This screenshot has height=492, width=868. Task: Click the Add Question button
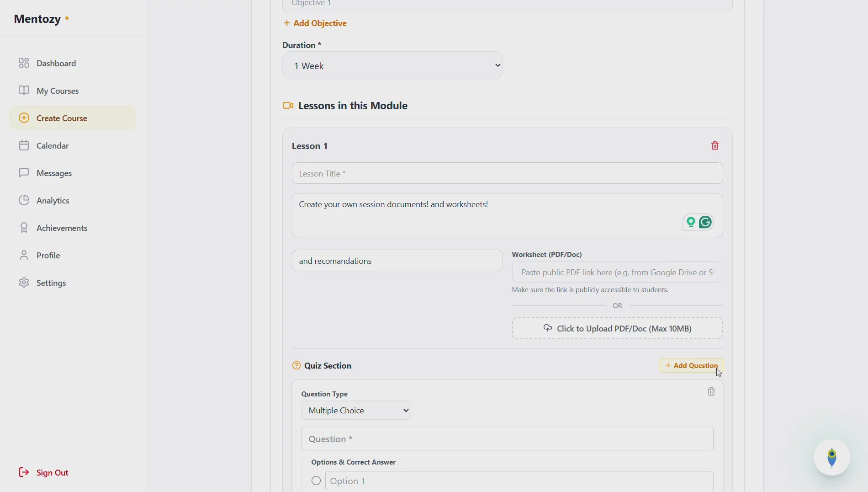tap(691, 365)
